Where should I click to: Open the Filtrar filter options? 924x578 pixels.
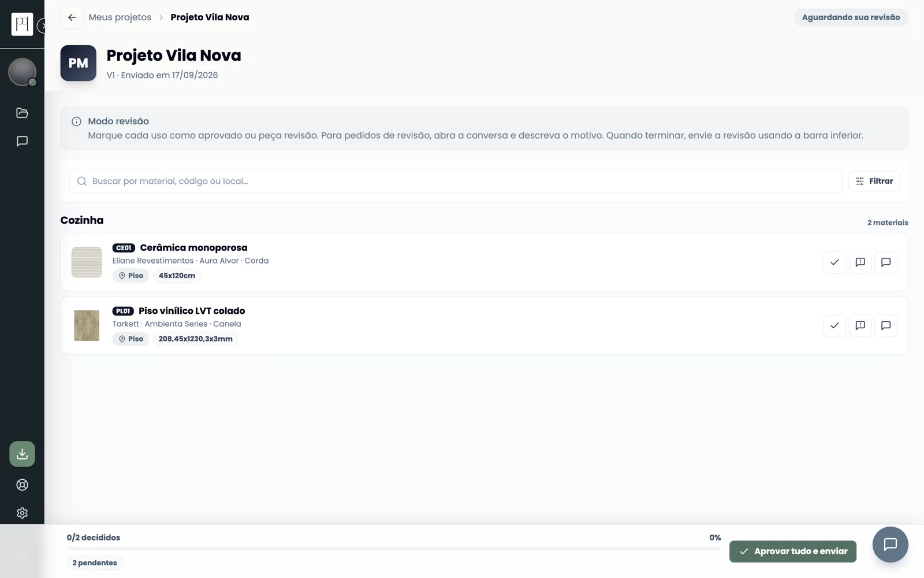[x=874, y=181]
